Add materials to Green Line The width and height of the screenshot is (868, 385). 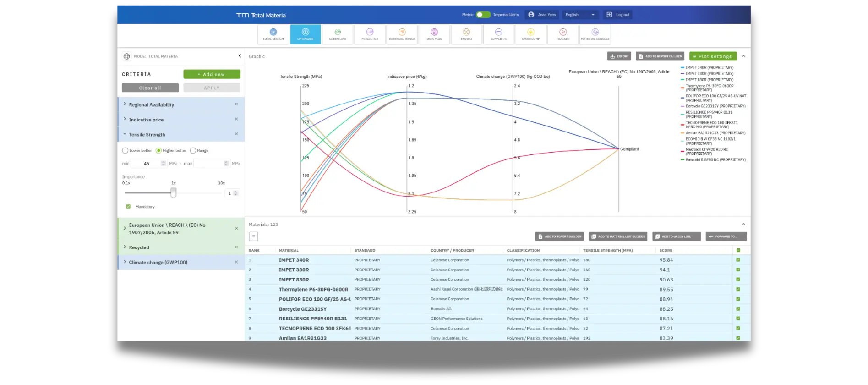click(x=677, y=236)
